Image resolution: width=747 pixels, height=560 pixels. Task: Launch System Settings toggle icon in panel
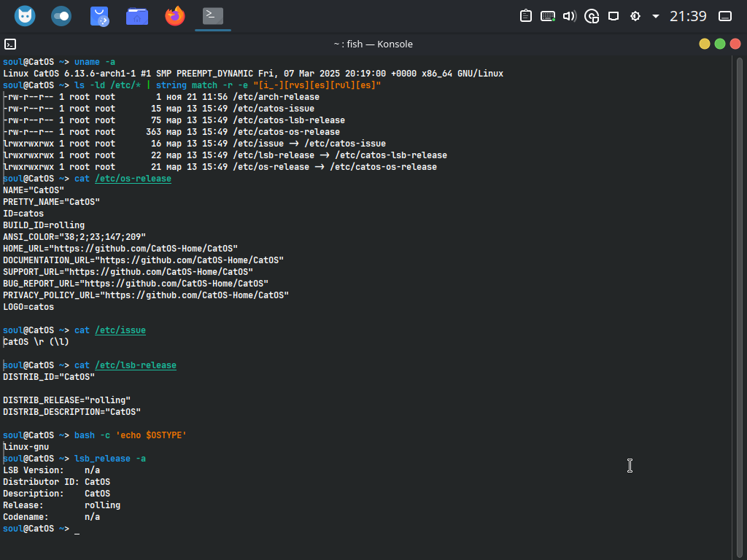[61, 16]
